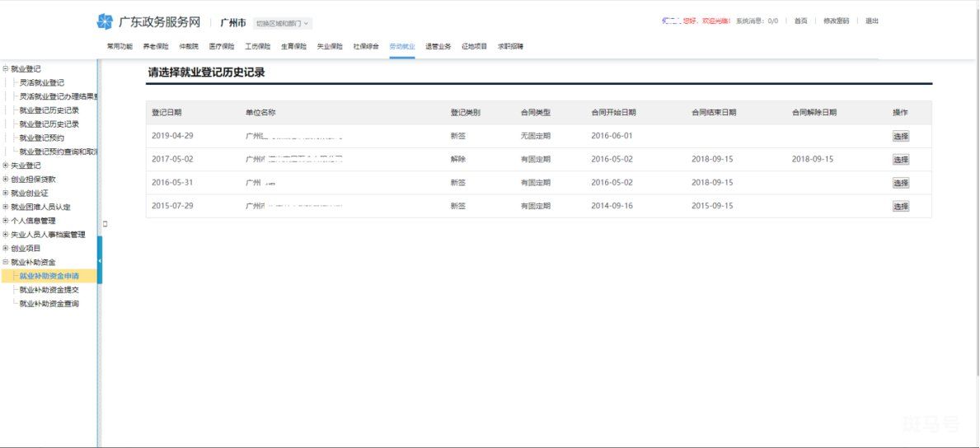Collapse the 就业登记 tree node
Screen dimensions: 980x448
click(6, 68)
